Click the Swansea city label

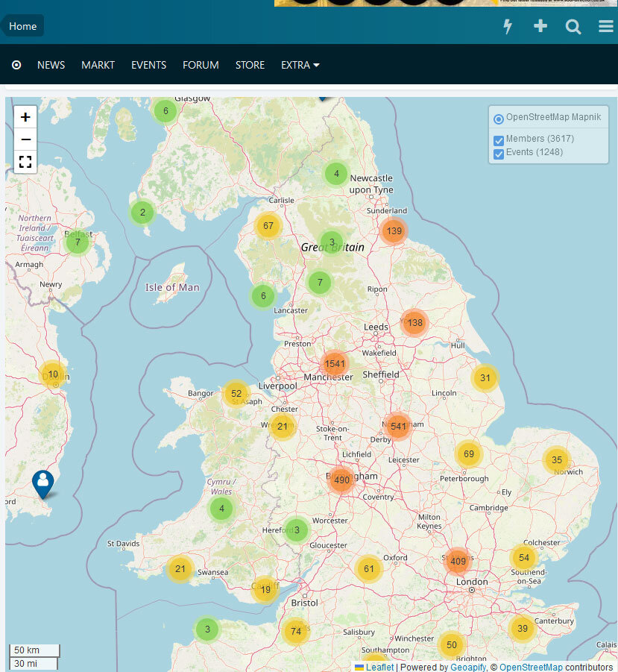click(213, 572)
